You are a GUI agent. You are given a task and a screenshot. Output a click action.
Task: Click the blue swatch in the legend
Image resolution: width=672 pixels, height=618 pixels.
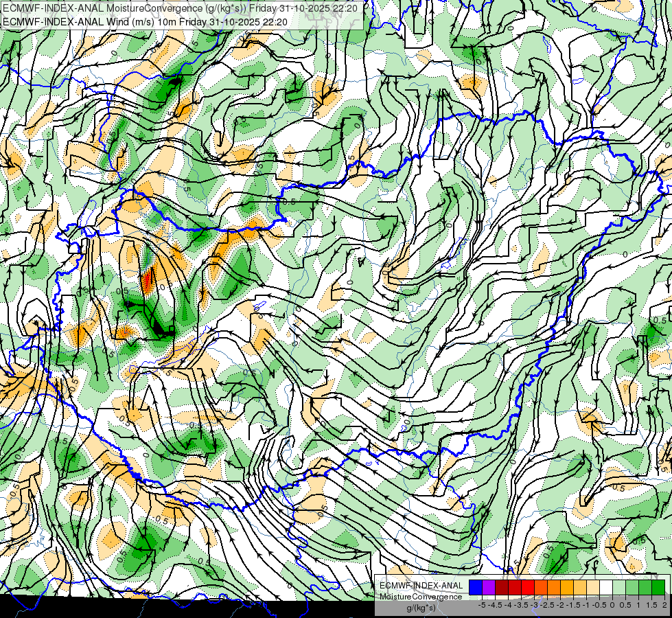pyautogui.click(x=476, y=587)
